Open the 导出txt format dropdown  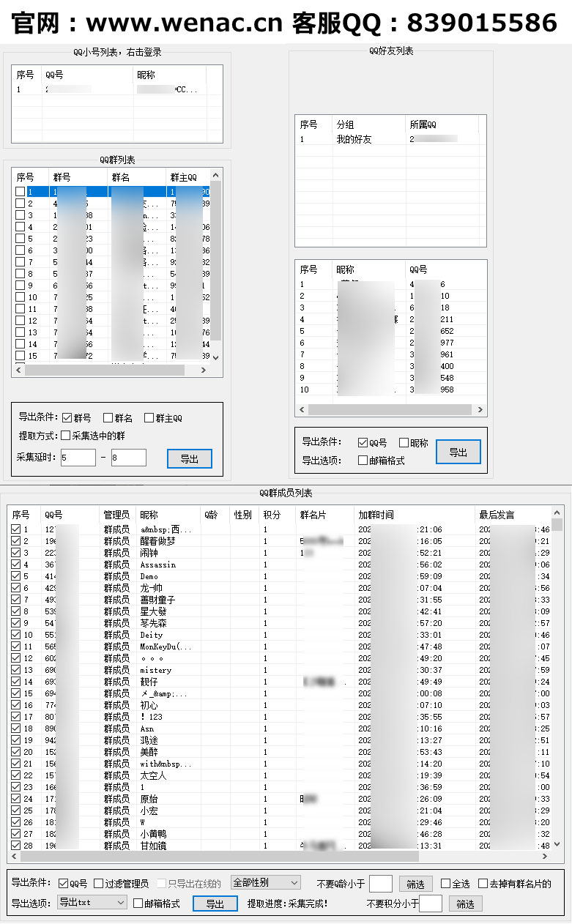[x=92, y=903]
